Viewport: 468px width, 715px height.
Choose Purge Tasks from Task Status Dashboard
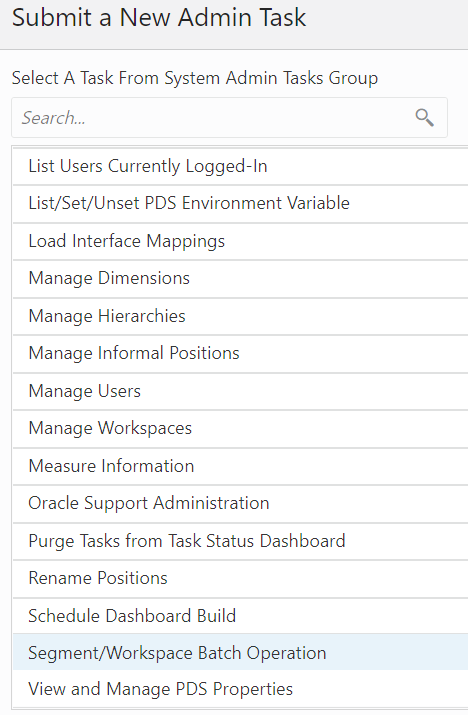tap(240, 541)
